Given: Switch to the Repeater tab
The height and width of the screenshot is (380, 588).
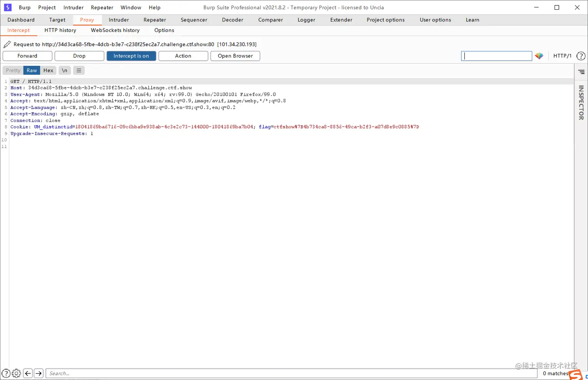Looking at the screenshot, I should 155,20.
